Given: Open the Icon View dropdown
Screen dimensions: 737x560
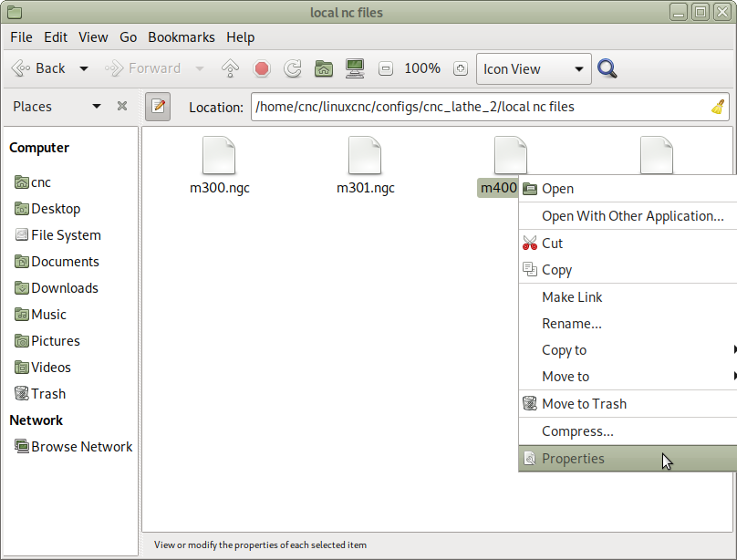Looking at the screenshot, I should point(534,69).
